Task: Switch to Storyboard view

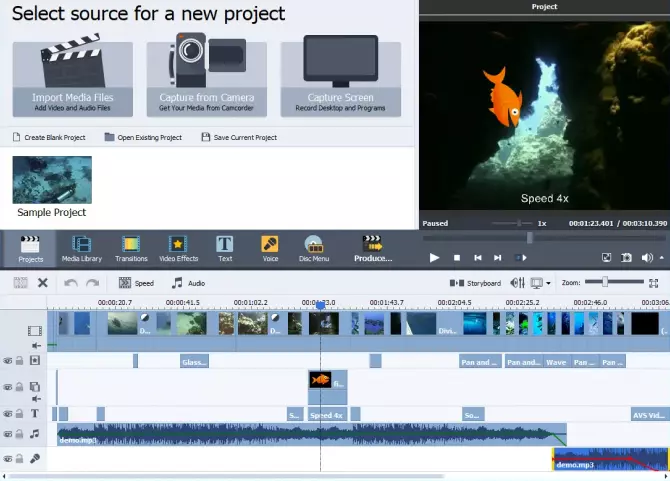Action: point(476,283)
